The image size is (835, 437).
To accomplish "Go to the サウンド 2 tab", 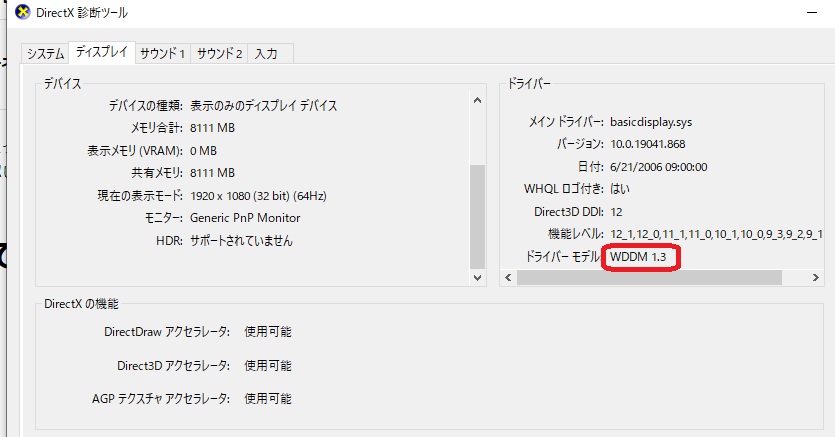I will click(219, 53).
